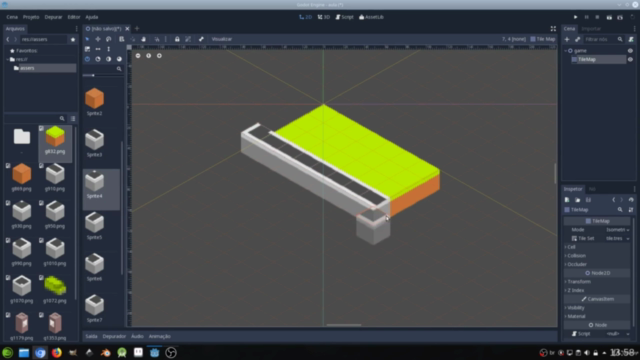Screen dimensions: 640x360
Task: Expand the Transform section
Action: pos(597,282)
